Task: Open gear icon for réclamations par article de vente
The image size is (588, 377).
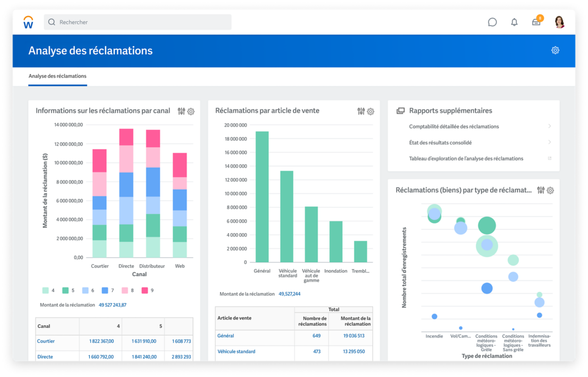Action: (370, 112)
